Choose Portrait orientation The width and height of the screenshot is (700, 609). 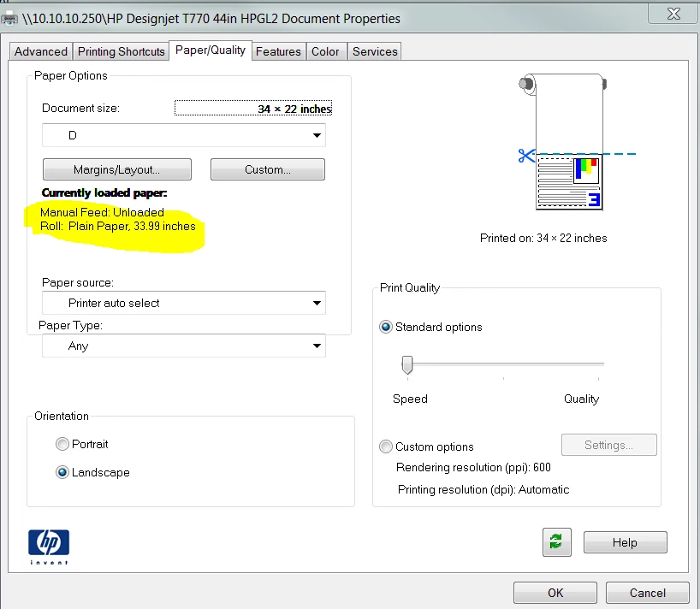pyautogui.click(x=62, y=444)
